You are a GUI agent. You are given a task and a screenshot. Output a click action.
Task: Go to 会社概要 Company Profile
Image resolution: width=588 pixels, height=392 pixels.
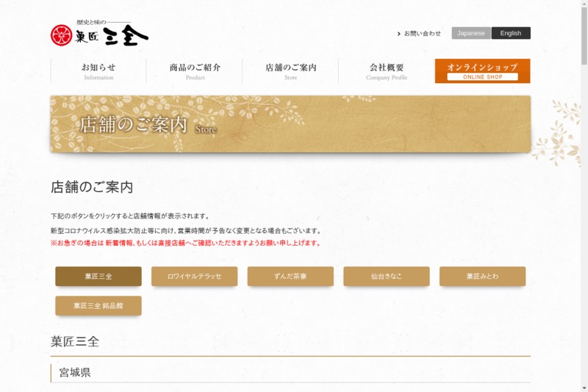click(x=387, y=71)
